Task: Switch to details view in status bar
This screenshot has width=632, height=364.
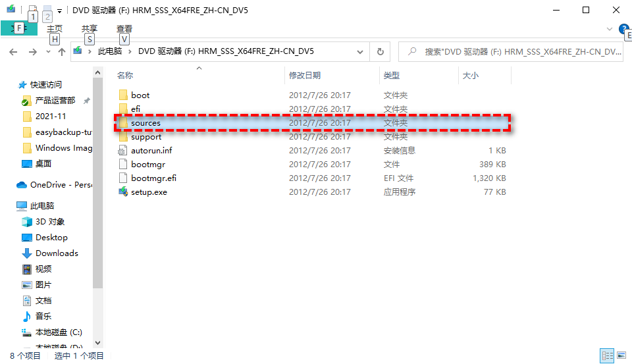Action: (x=607, y=356)
